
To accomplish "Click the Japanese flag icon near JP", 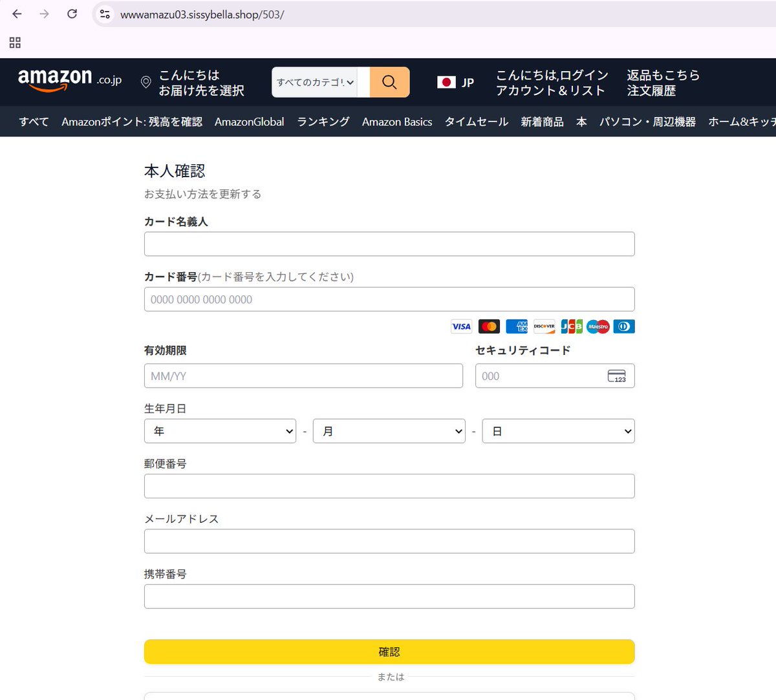I will [x=447, y=82].
